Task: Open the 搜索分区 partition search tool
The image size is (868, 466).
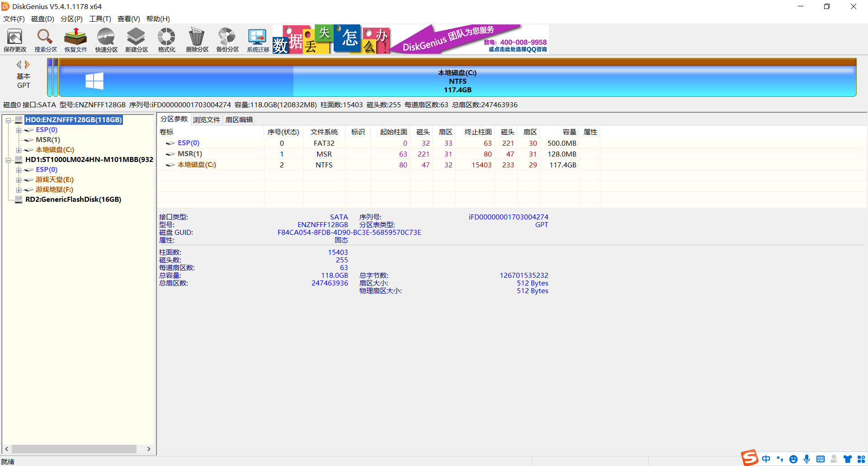Action: [x=46, y=40]
